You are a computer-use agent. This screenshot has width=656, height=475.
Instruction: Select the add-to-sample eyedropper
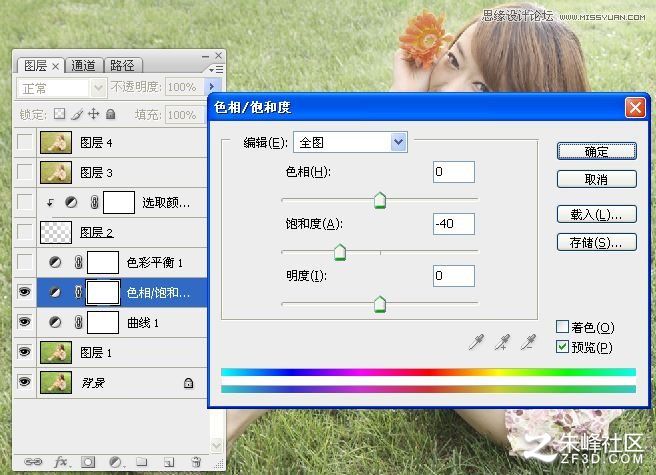[502, 341]
